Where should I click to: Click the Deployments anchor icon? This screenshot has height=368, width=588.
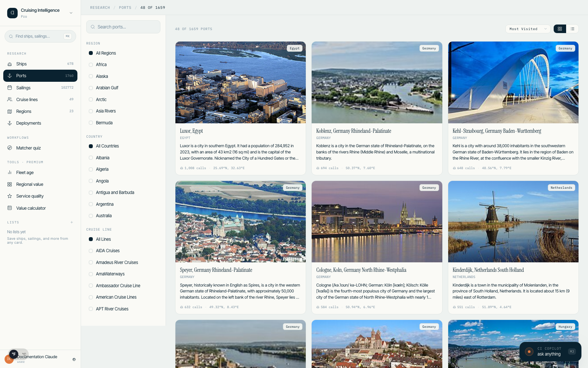10,123
